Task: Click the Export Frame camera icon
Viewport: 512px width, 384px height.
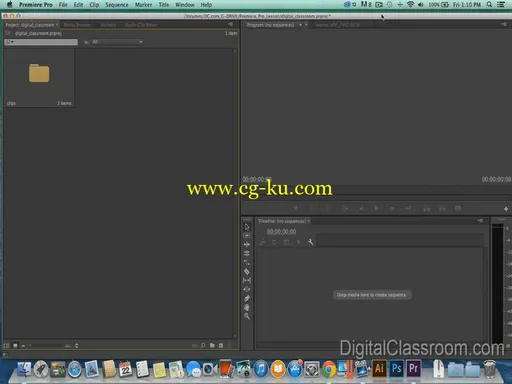Action: [x=458, y=208]
